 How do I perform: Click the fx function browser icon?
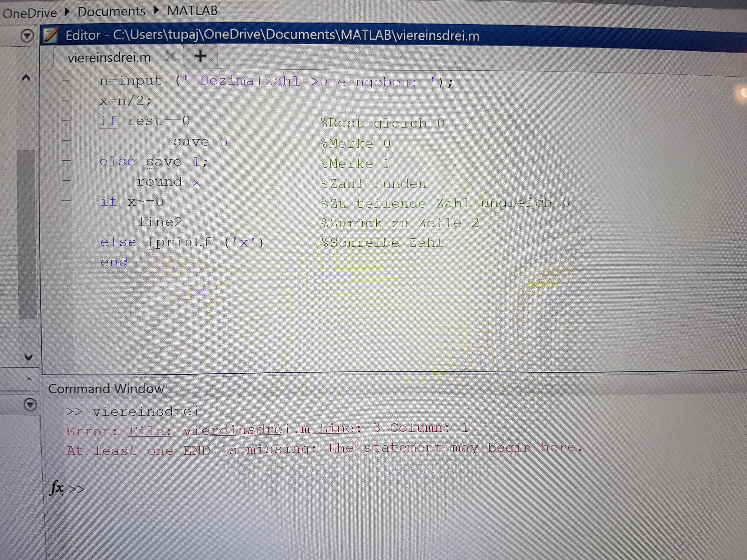click(56, 488)
